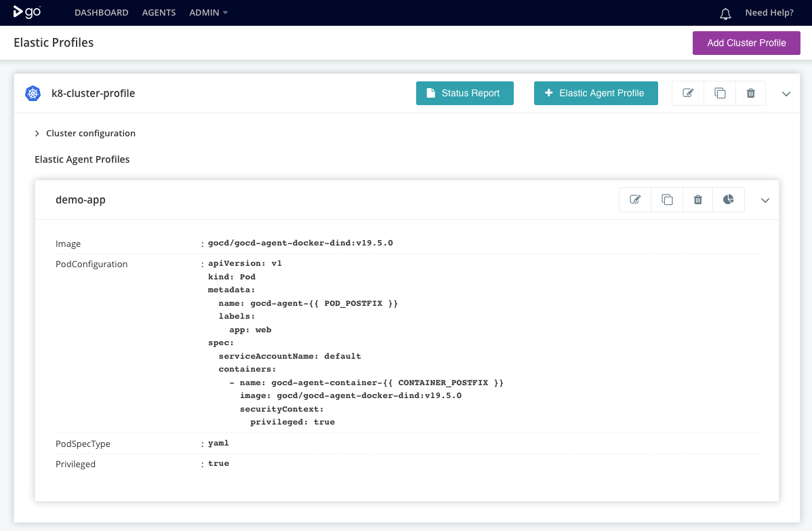The width and height of the screenshot is (812, 531).
Task: Delete the k8-cluster-profile via trash icon
Action: coord(750,93)
